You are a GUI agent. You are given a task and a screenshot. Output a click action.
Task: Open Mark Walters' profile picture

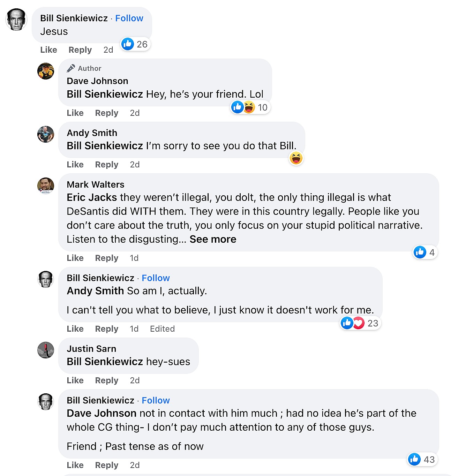click(x=46, y=186)
